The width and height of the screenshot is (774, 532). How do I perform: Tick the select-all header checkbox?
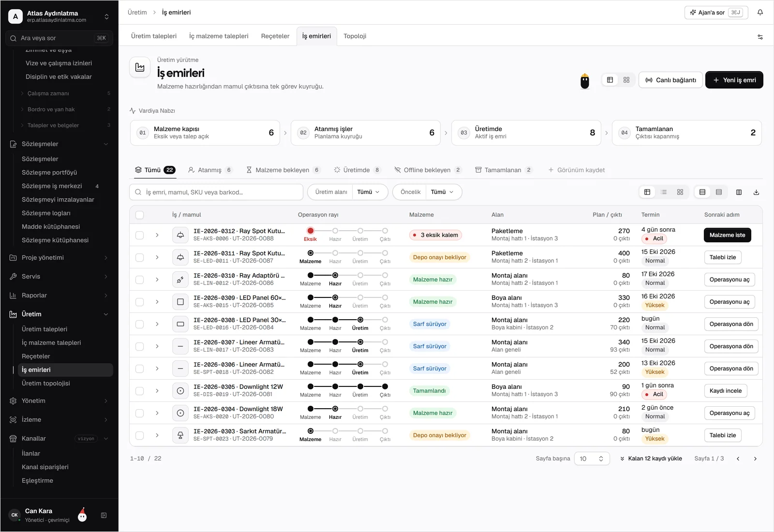(x=139, y=215)
